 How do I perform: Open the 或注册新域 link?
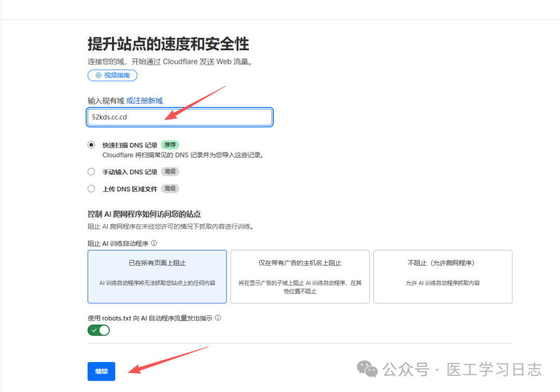(144, 101)
